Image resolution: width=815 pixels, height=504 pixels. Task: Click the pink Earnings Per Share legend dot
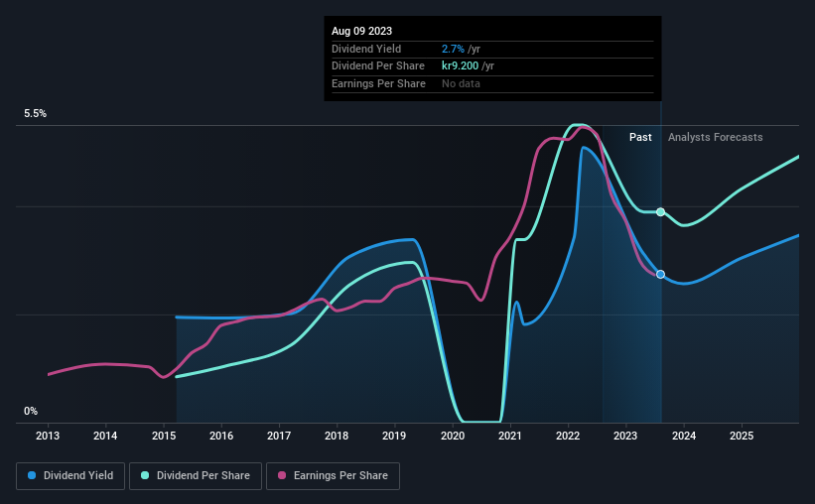pos(282,475)
